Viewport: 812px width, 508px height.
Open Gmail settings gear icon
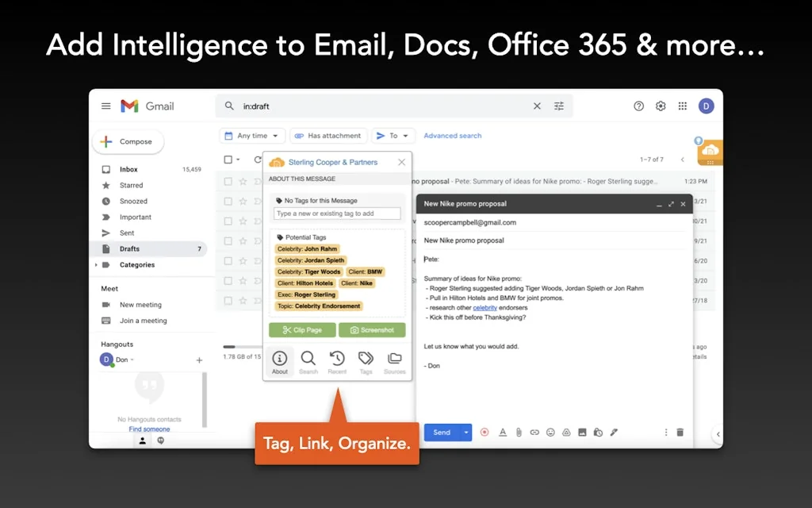[x=661, y=106]
